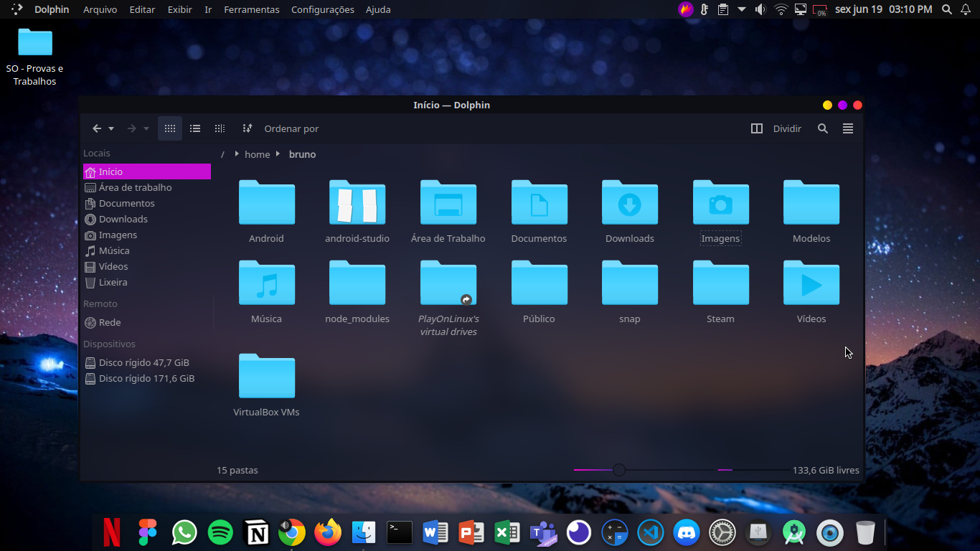Screen dimensions: 980x551
Task: Open the Downloads folder icon
Action: click(x=629, y=203)
